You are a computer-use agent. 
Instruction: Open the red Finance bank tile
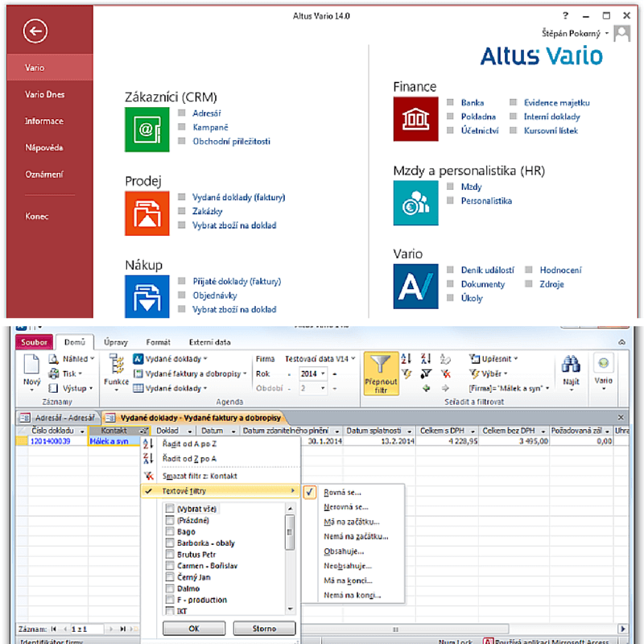415,119
